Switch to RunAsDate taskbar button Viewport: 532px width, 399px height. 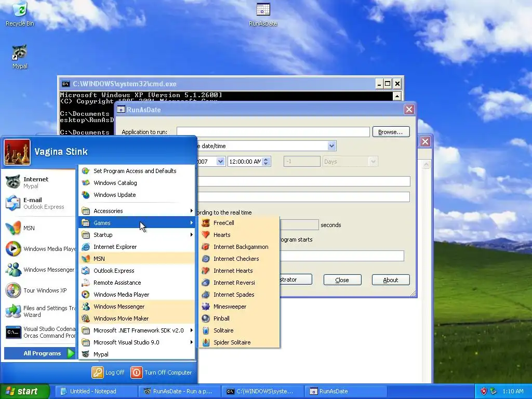(x=346, y=391)
